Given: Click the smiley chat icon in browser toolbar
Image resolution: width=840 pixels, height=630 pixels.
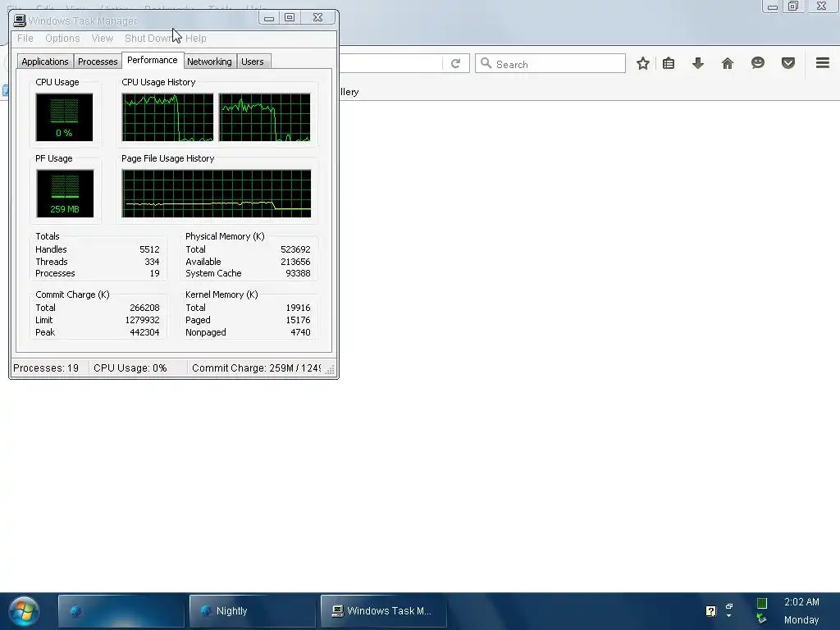Looking at the screenshot, I should point(757,63).
